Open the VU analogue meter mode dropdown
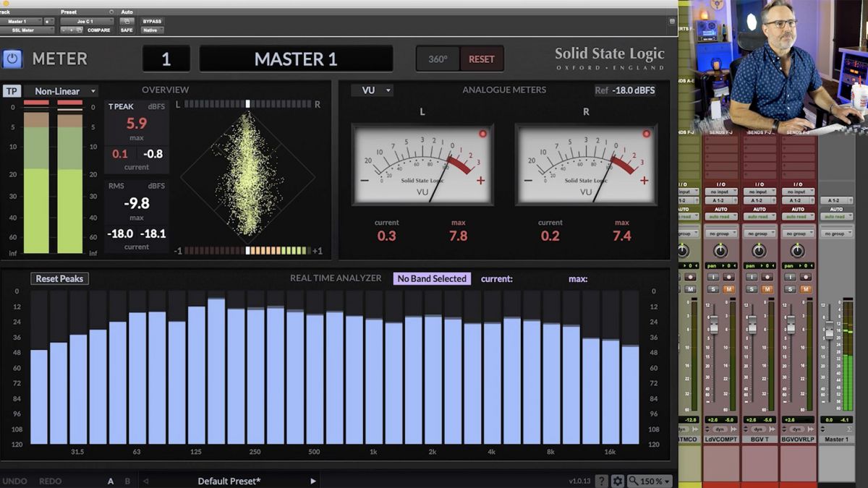The width and height of the screenshot is (868, 488). pos(372,90)
